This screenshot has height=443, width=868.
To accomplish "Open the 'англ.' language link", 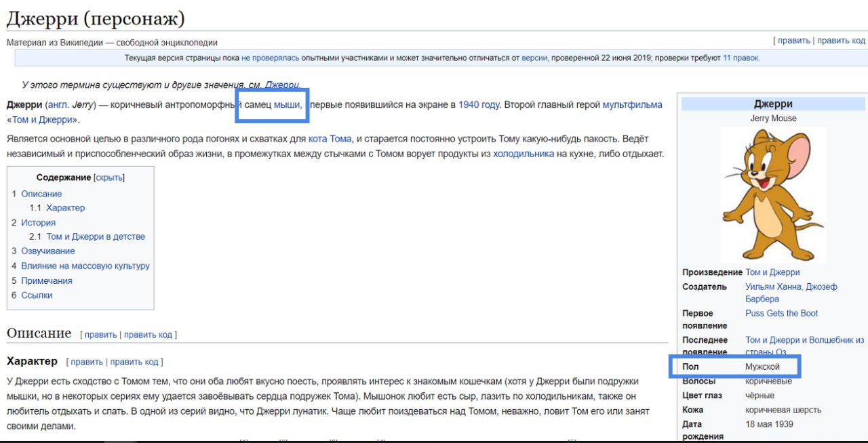I will [x=58, y=105].
